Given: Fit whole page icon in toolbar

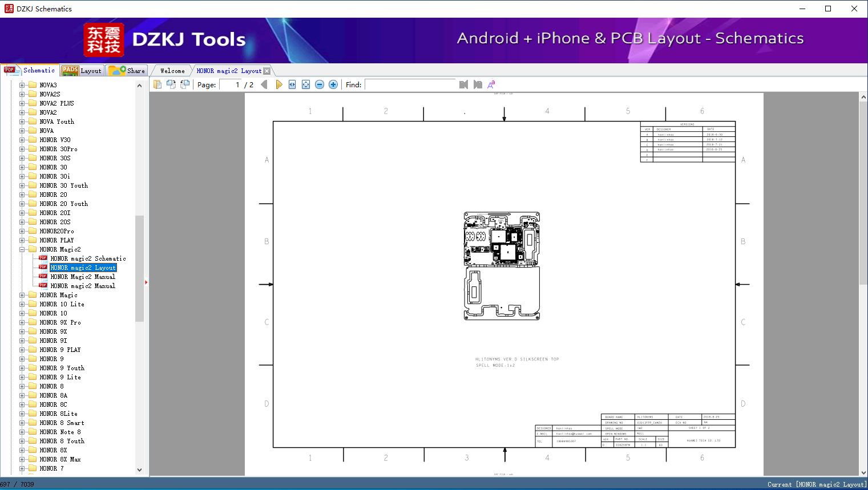Looking at the screenshot, I should [306, 84].
